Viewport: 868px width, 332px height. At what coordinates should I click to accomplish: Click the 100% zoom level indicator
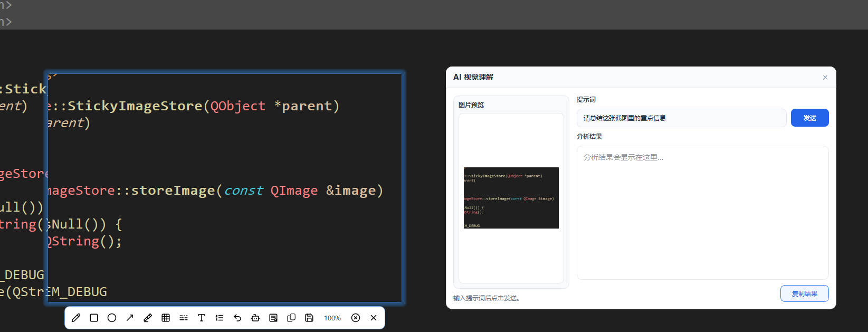pos(332,318)
